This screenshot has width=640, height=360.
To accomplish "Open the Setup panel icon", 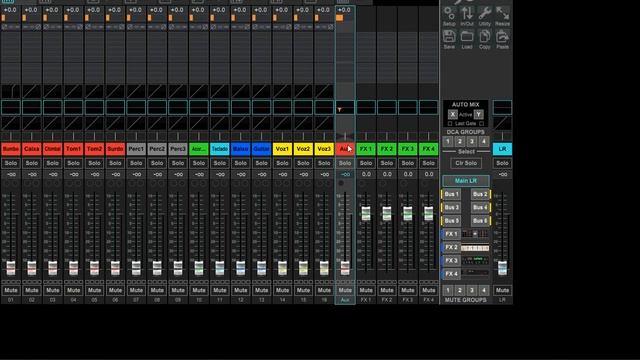I will click(x=449, y=16).
